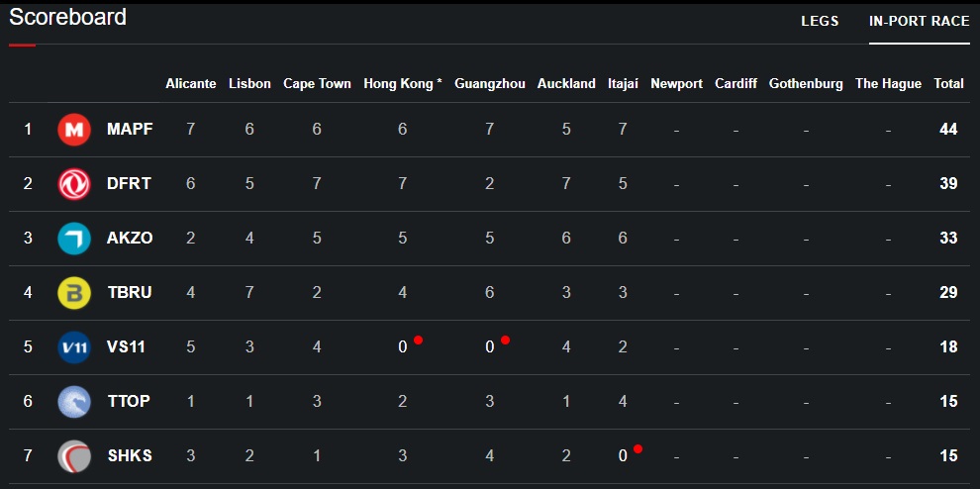This screenshot has width=980, height=489.
Task: Click the SHKS grey team logo
Action: tap(74, 456)
